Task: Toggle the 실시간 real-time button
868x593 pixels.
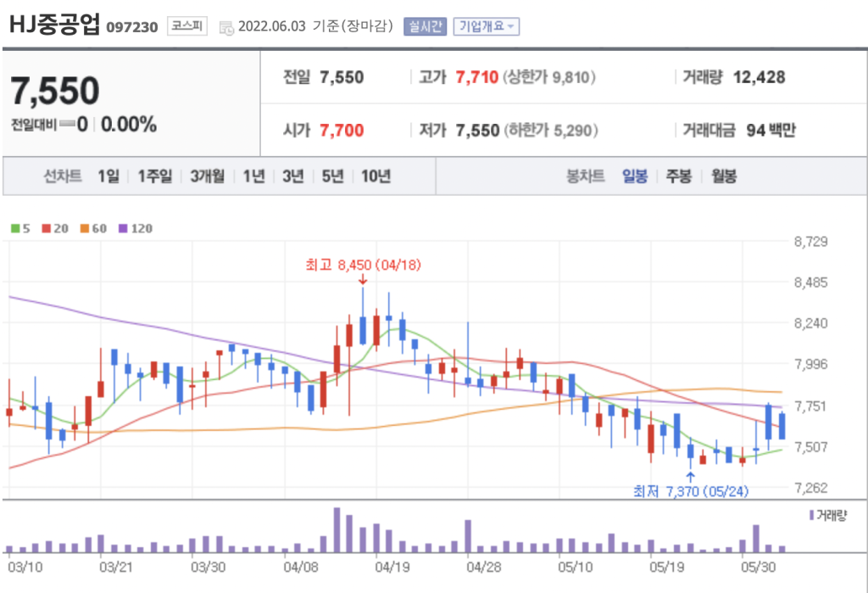Action: pyautogui.click(x=425, y=26)
